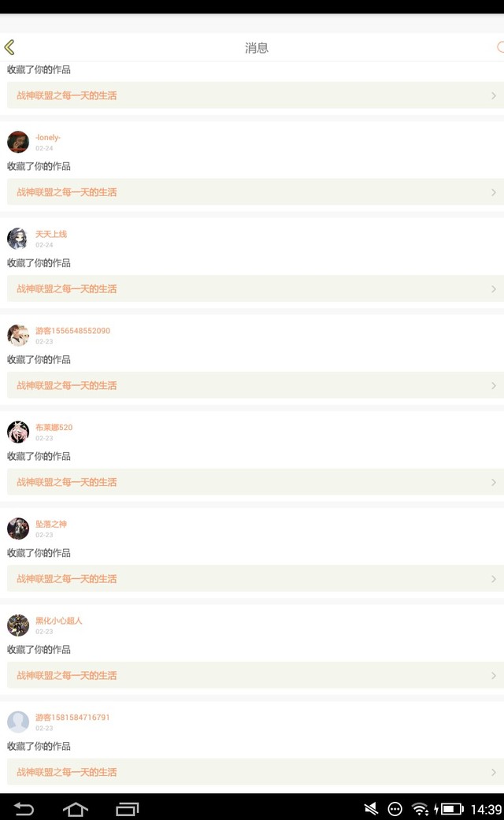Tap 天天上线's profile avatar
This screenshot has width=504, height=820.
coord(18,239)
